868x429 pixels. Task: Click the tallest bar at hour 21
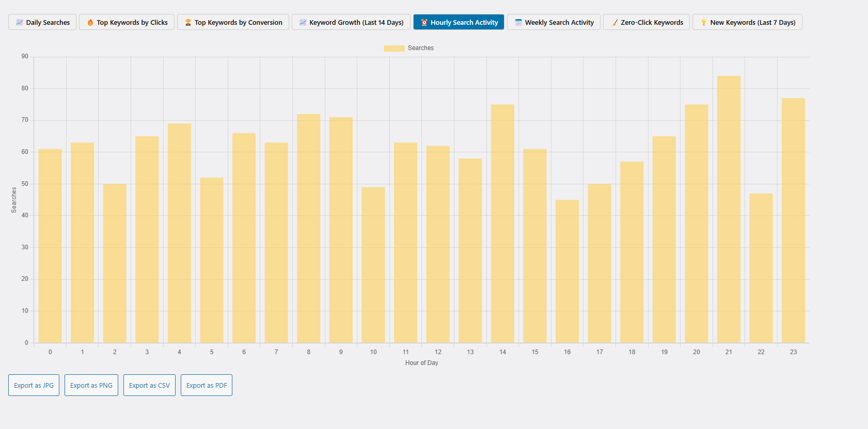point(729,209)
